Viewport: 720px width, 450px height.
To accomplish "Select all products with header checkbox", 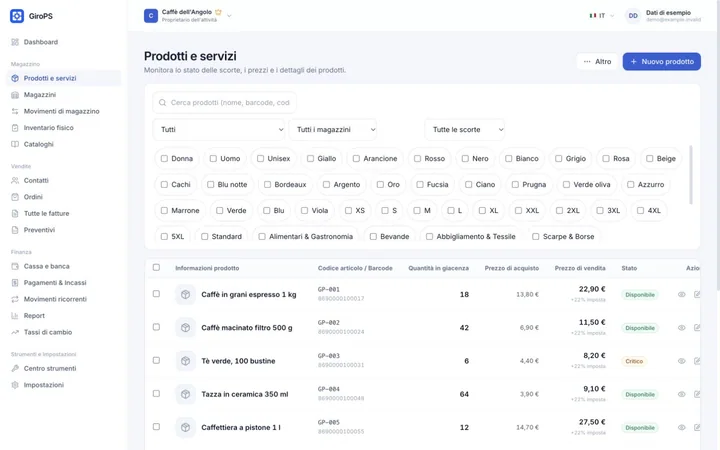I will [156, 268].
